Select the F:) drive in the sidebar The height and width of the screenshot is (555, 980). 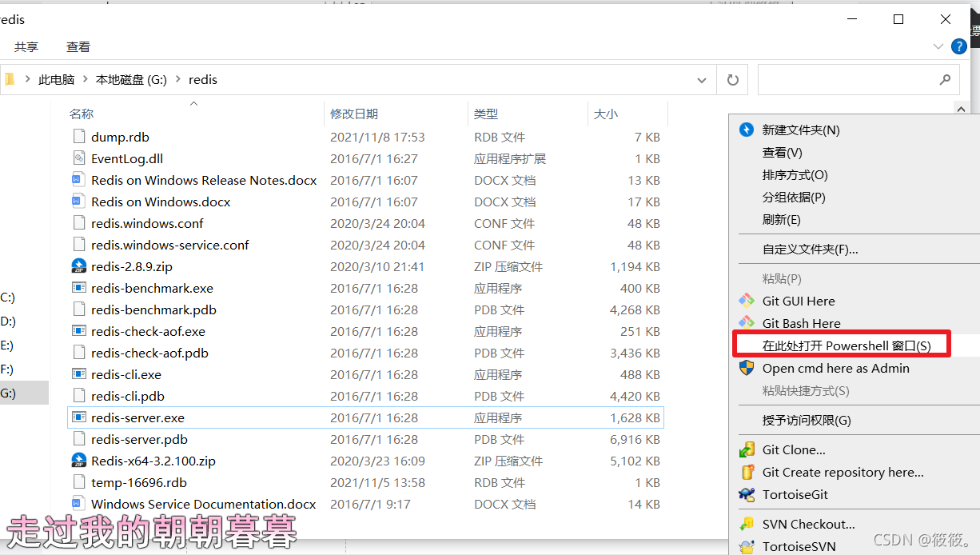[8, 369]
